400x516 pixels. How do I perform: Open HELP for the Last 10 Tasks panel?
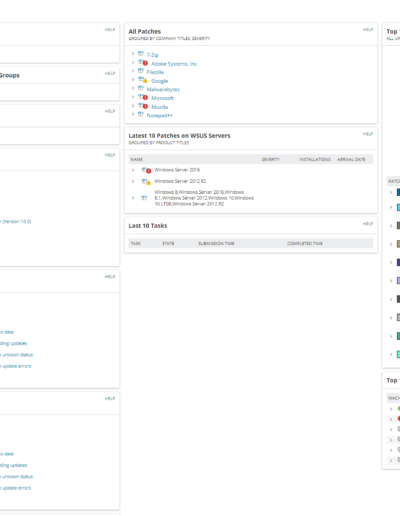point(368,224)
